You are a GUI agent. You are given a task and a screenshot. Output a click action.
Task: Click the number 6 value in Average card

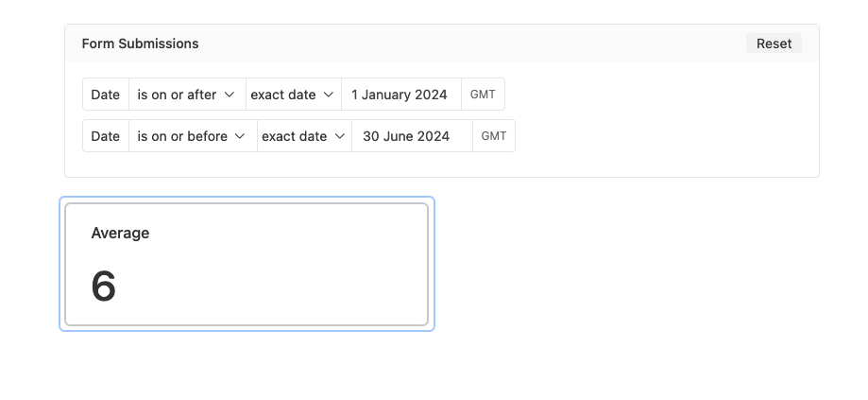pyautogui.click(x=104, y=287)
